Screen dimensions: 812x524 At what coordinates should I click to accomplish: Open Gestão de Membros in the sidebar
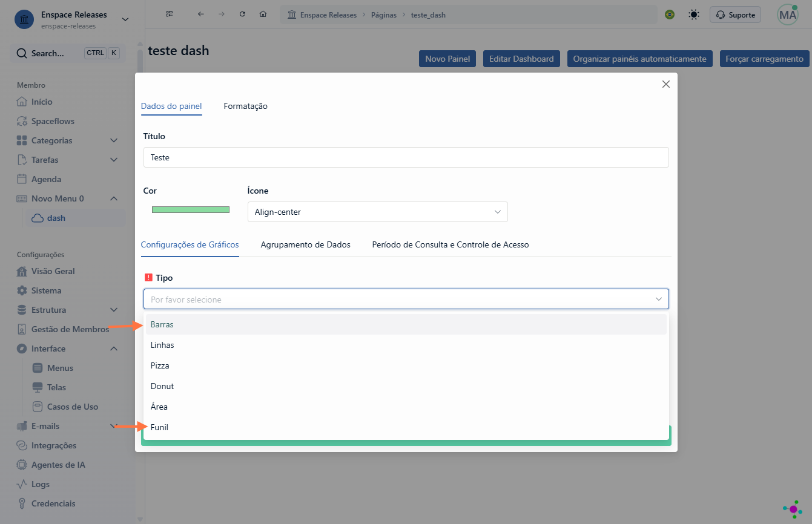pos(70,329)
